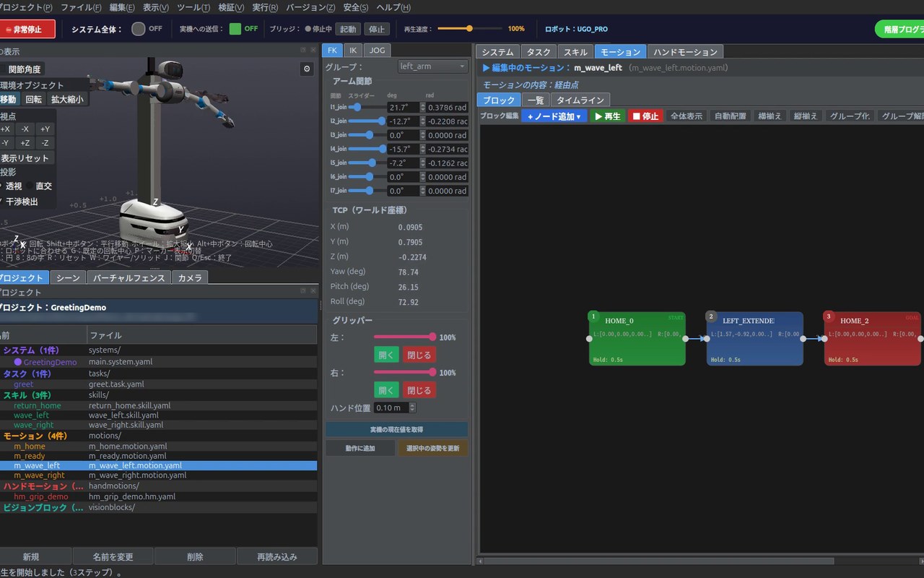This screenshot has height=578, width=924.
Task: Click the -Z viewpoint button
Action: click(45, 143)
